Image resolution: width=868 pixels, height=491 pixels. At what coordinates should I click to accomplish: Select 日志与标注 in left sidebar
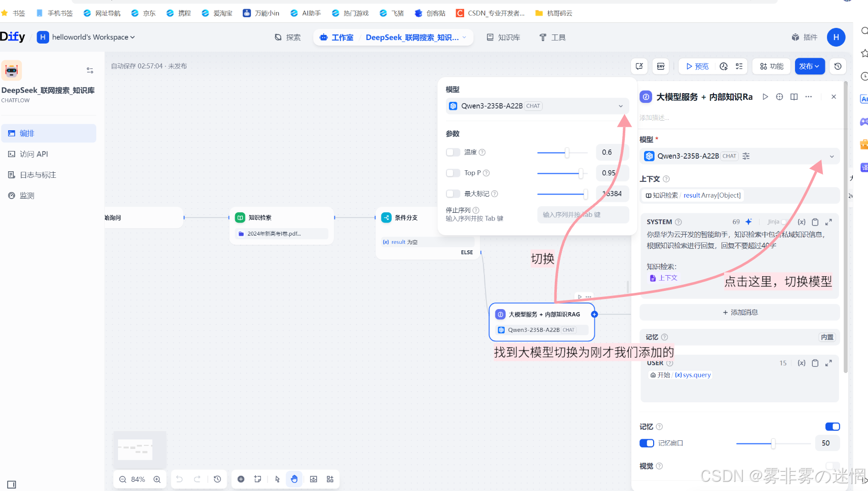(49, 175)
